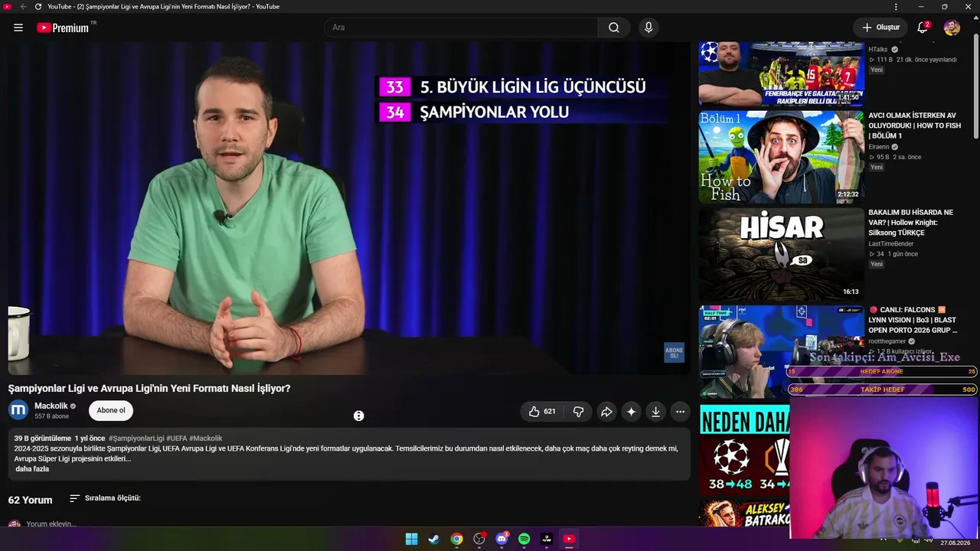This screenshot has height=551, width=980.
Task: Click the '39 B görüntüleme' view count
Action: point(42,439)
